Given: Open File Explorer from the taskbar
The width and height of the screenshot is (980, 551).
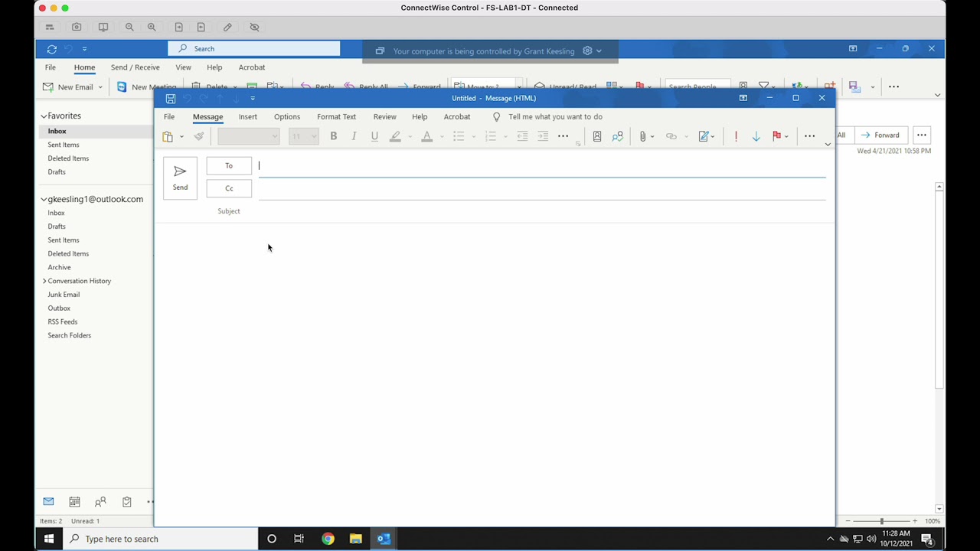Looking at the screenshot, I should (x=356, y=539).
